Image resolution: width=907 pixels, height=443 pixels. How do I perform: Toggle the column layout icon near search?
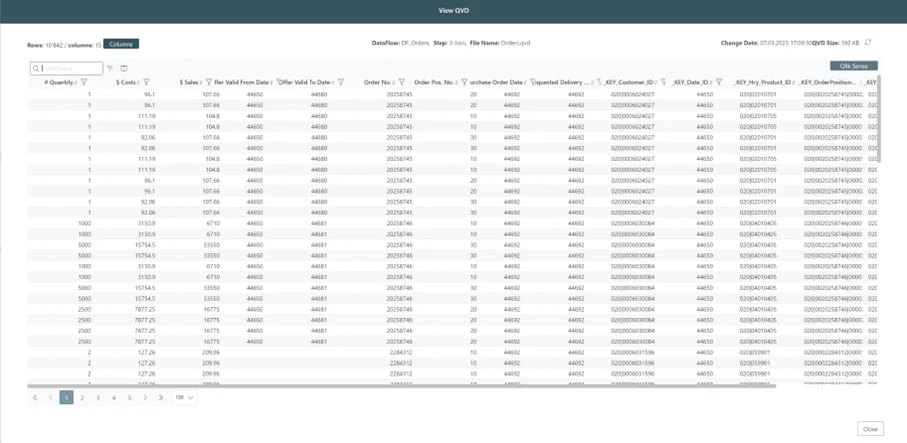[124, 68]
